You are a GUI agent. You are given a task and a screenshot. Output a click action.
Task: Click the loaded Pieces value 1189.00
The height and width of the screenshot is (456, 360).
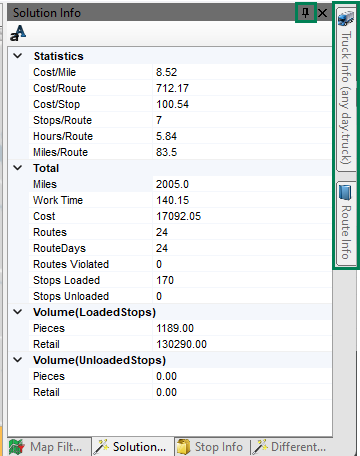[175, 328]
